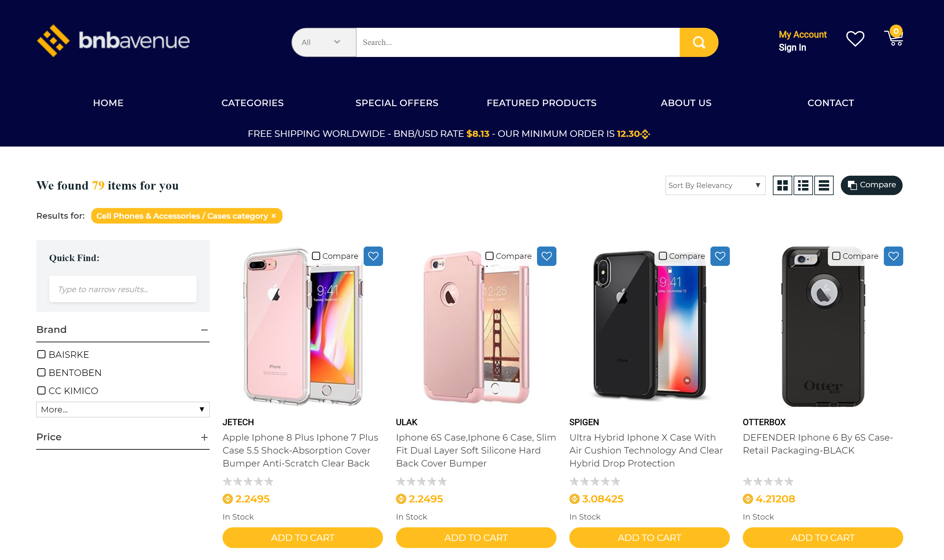944x560 pixels.
Task: Check the BAISRKE brand filter
Action: coord(41,354)
